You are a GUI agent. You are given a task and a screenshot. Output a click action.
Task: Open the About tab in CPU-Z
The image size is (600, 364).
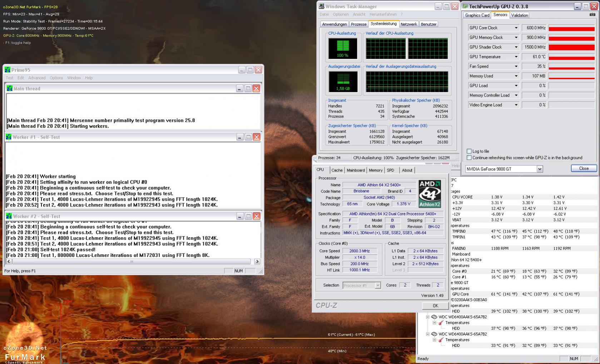[x=407, y=170]
